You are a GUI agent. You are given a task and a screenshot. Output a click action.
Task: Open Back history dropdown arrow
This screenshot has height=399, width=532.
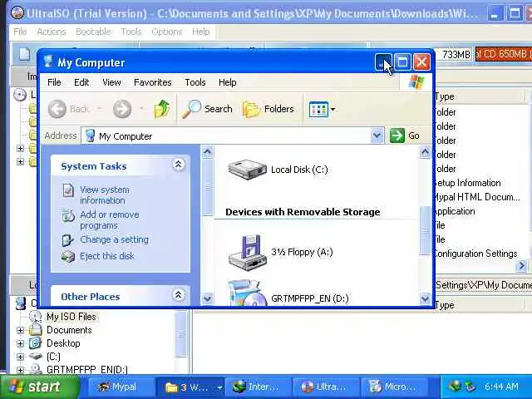point(100,109)
